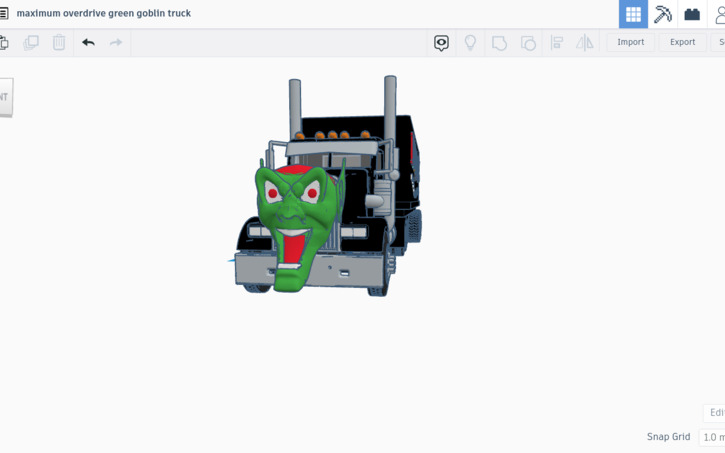Click the Edit Grid button
Screen dimensions: 725x453
point(715,412)
